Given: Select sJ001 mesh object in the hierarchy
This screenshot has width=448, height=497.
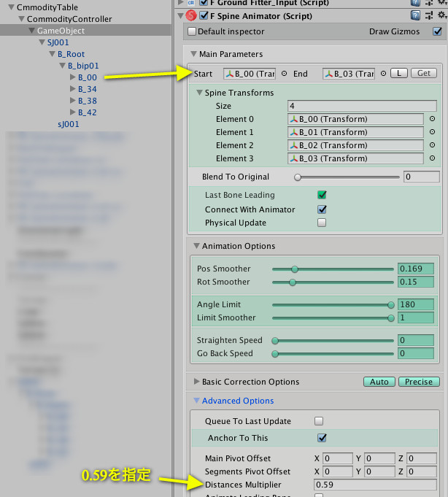Looking at the screenshot, I should (69, 124).
